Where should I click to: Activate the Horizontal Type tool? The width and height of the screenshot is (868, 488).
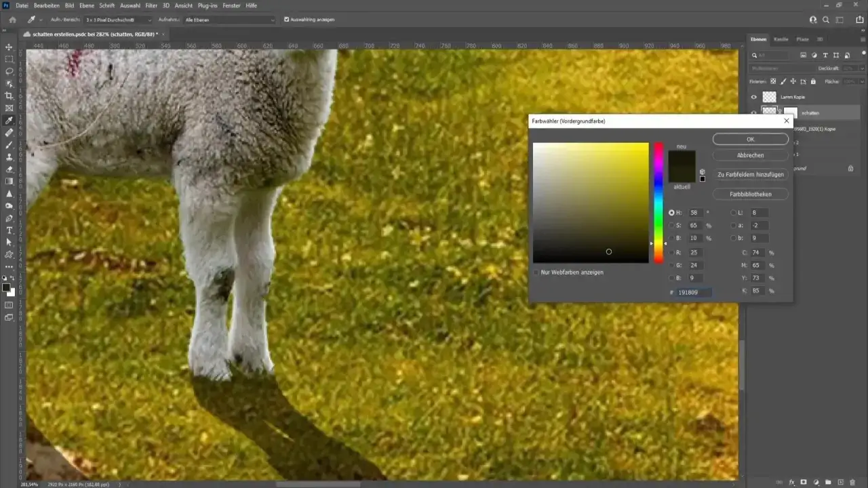[9, 229]
